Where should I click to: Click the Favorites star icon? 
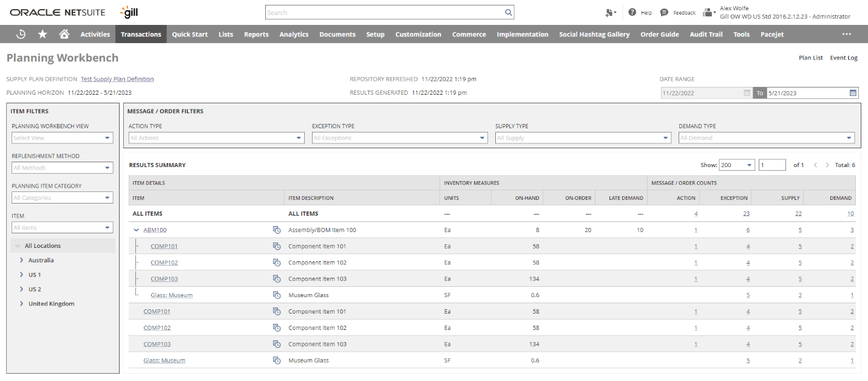42,34
